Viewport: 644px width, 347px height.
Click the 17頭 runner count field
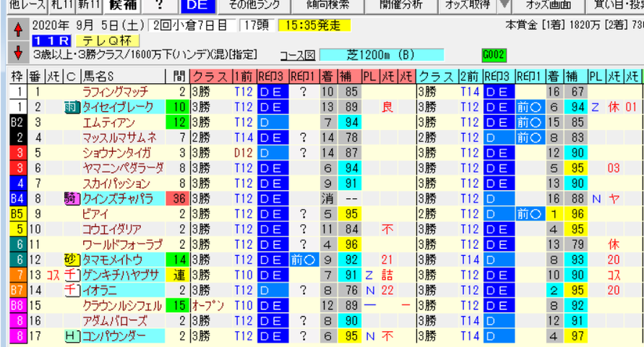(x=257, y=25)
